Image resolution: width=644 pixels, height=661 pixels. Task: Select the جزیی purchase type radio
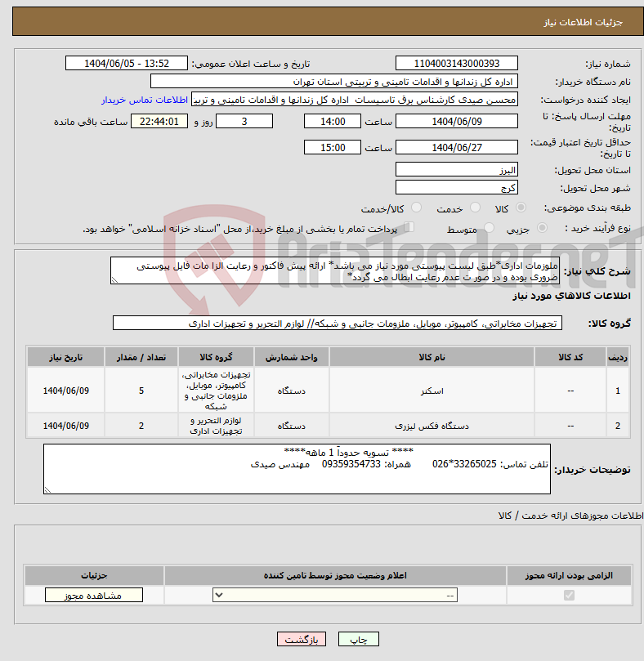(542, 228)
